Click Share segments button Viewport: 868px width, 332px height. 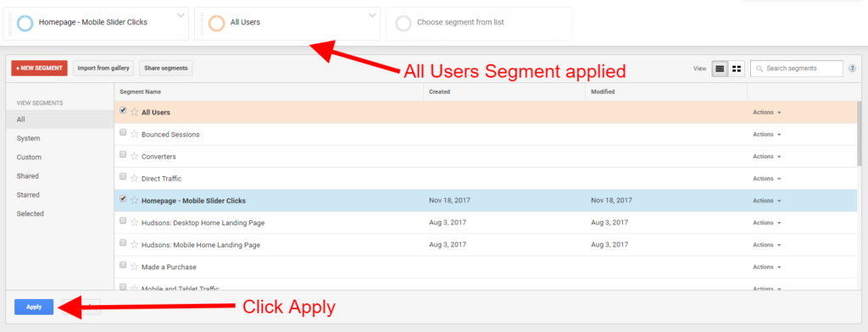click(x=166, y=68)
